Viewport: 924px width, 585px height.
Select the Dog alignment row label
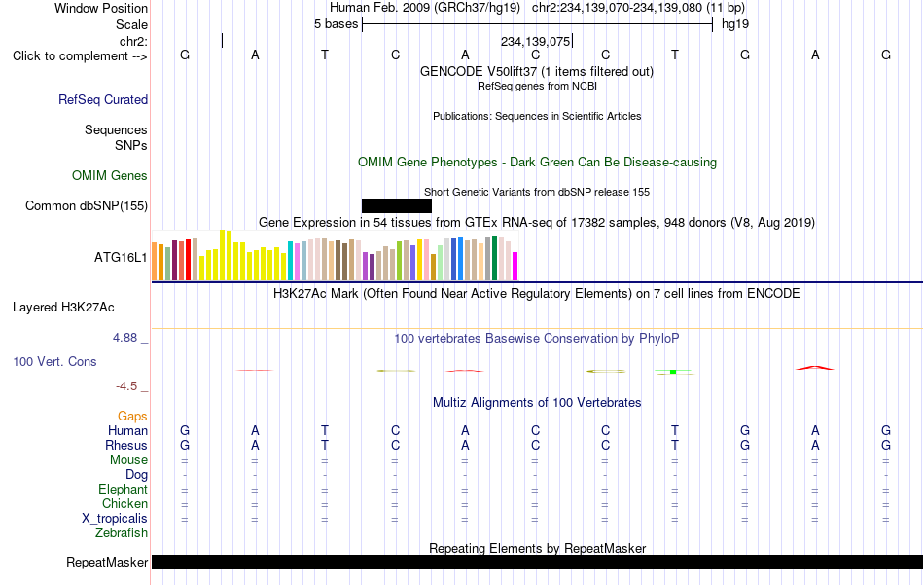(x=136, y=475)
